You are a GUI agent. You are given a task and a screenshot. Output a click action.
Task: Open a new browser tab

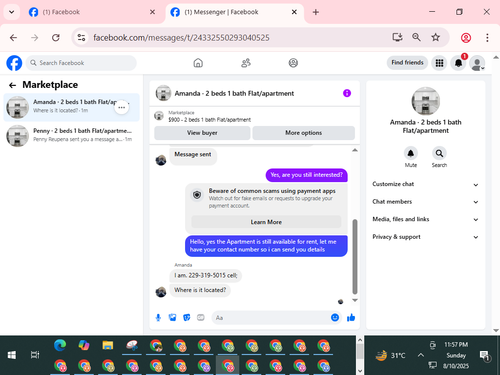316,12
